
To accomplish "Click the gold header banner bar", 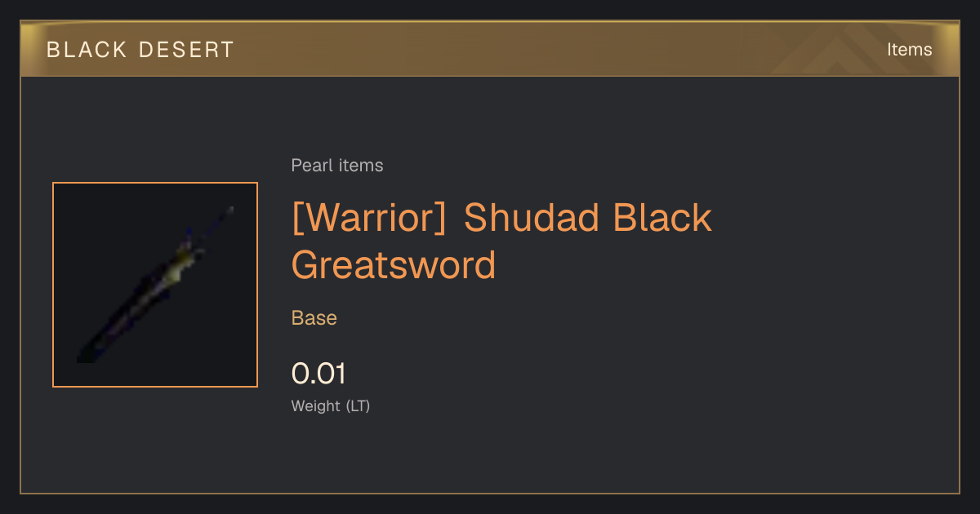I will coord(490,49).
